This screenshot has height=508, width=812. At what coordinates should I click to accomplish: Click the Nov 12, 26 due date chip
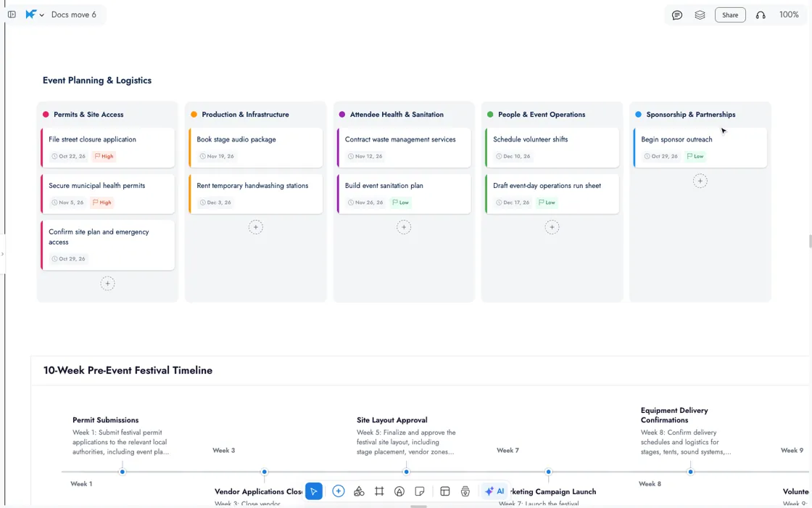(x=365, y=156)
